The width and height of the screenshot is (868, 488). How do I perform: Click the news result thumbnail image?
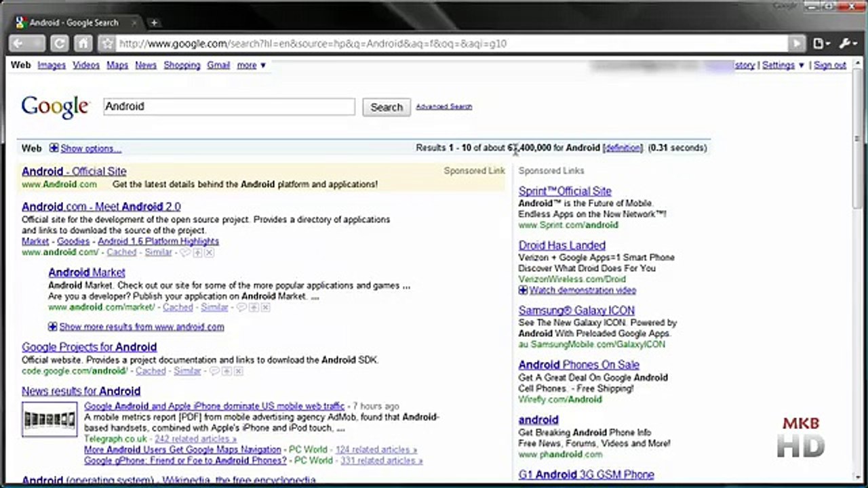pyautogui.click(x=50, y=420)
